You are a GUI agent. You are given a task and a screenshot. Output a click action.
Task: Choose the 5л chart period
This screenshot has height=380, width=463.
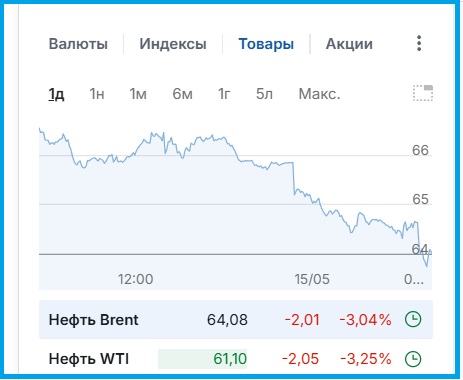[264, 94]
